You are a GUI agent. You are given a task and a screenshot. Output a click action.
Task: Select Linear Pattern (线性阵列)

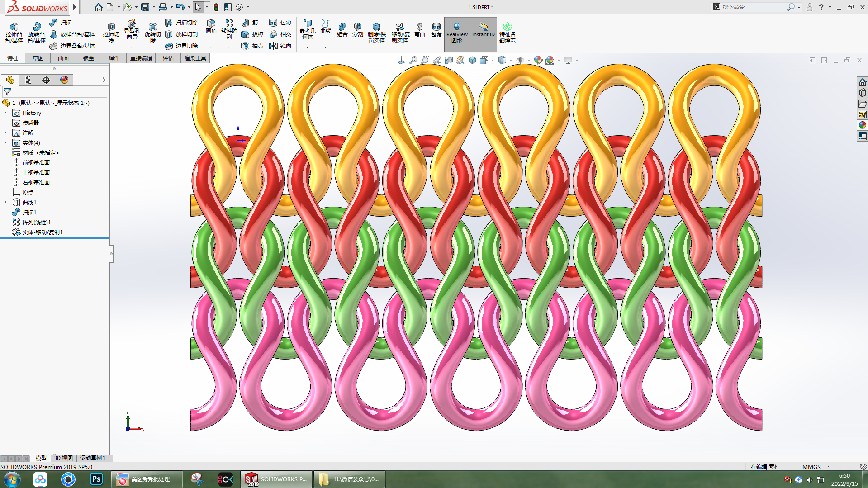(229, 29)
